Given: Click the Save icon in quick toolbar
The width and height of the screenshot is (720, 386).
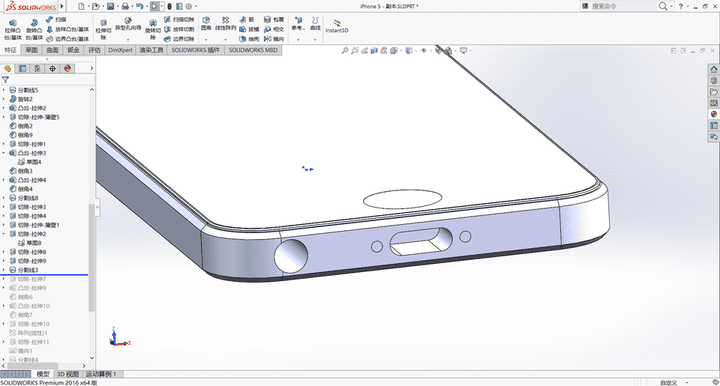Looking at the screenshot, I should click(x=111, y=6).
